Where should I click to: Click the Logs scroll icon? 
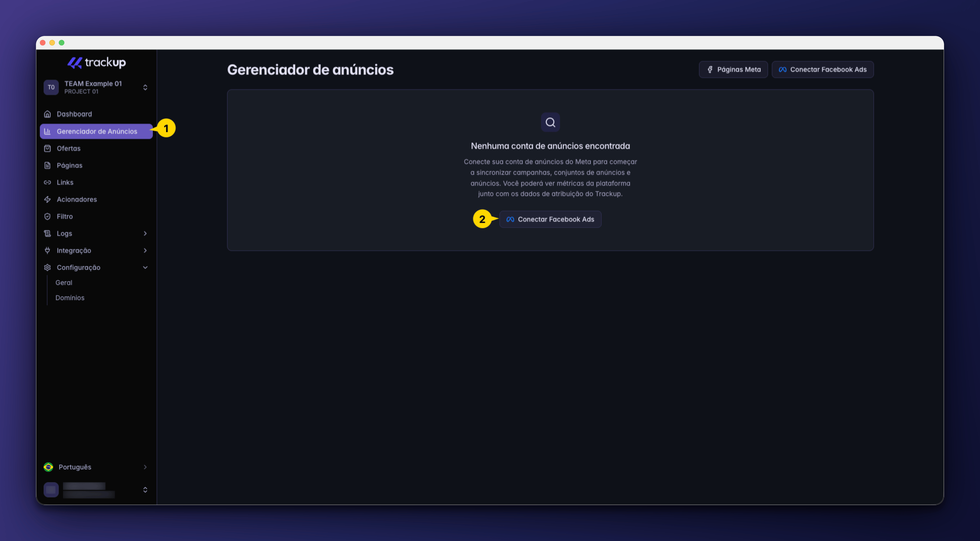(x=48, y=233)
